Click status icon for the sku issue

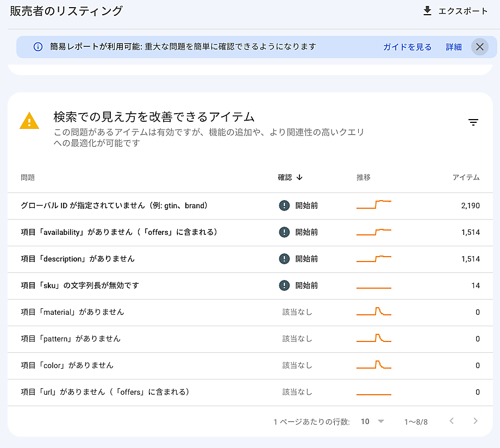[284, 285]
